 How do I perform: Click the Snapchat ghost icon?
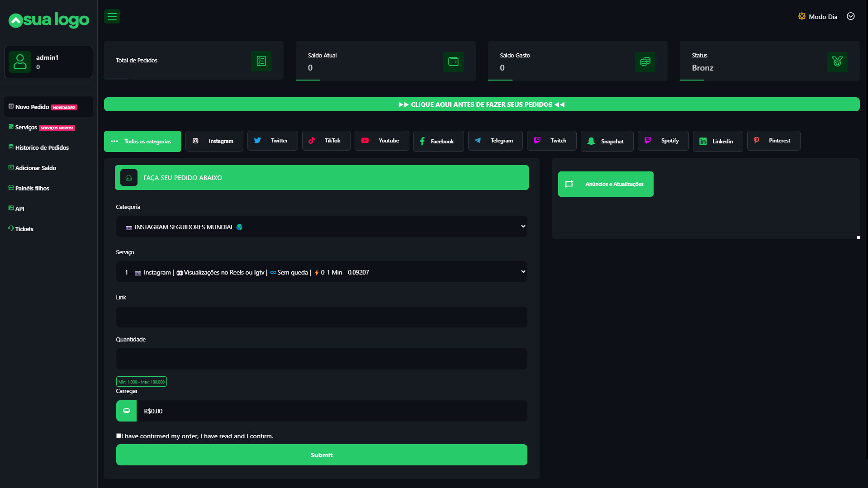click(x=592, y=141)
